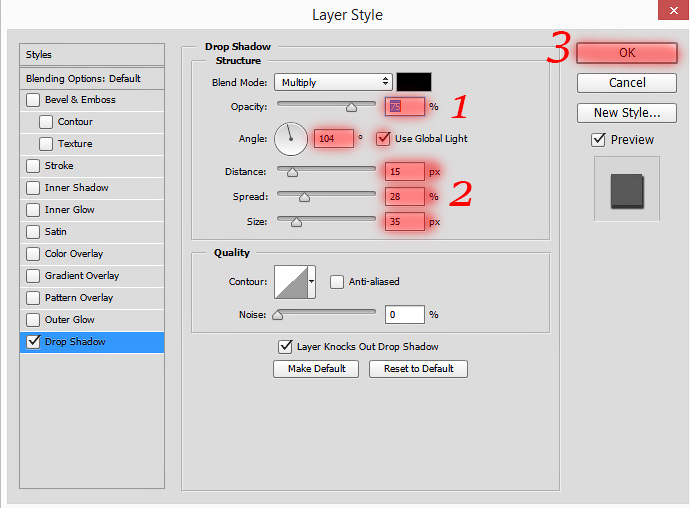Select Blending Options: Default
Image resolution: width=690 pixels, height=508 pixels.
click(x=92, y=78)
